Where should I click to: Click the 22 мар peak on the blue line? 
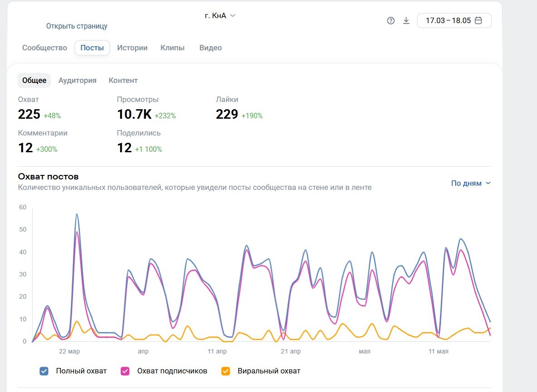(77, 214)
